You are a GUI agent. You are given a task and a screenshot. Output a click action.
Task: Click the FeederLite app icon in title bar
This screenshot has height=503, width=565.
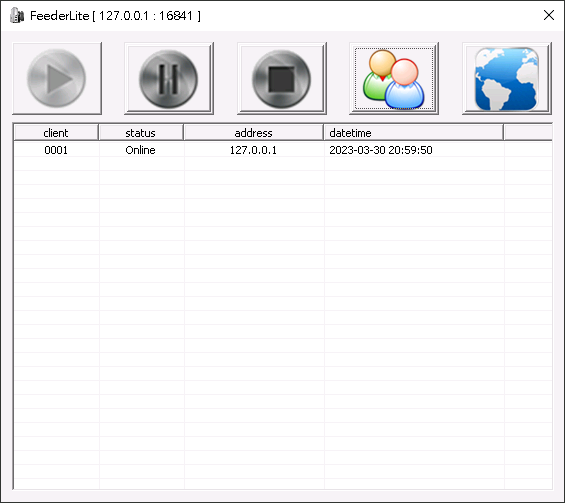(17, 15)
